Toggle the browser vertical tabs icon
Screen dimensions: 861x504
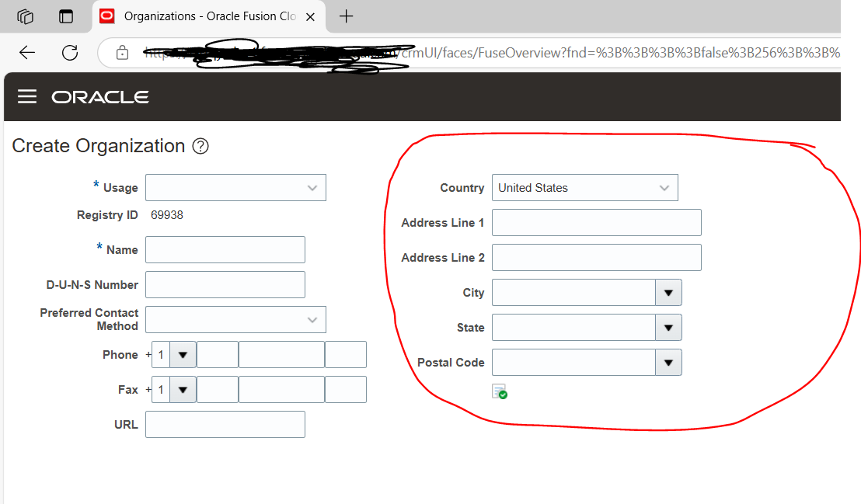(x=66, y=16)
